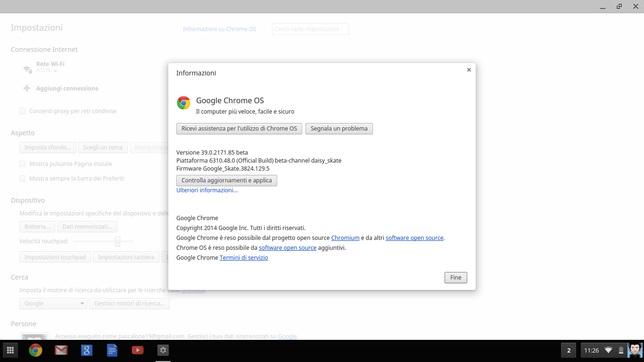The width and height of the screenshot is (644, 362).
Task: Toggle Mostra pulsante Pagina iniziale
Action: pyautogui.click(x=22, y=164)
